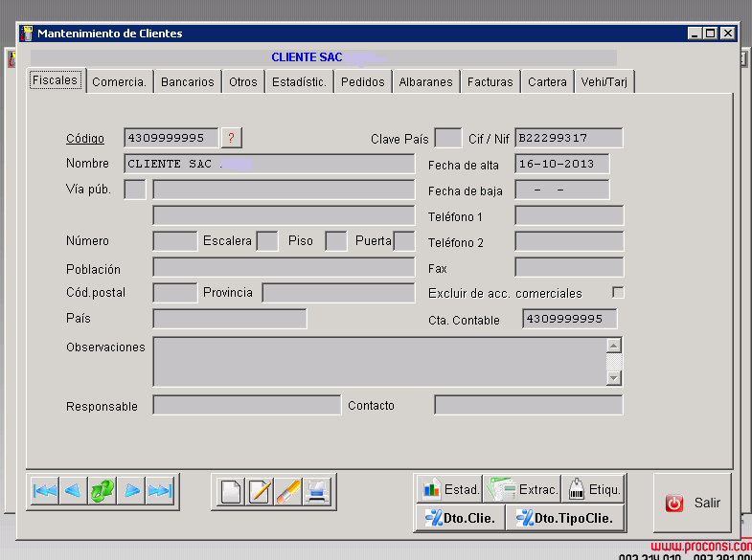
Task: Click the Piso input field
Action: 336,241
